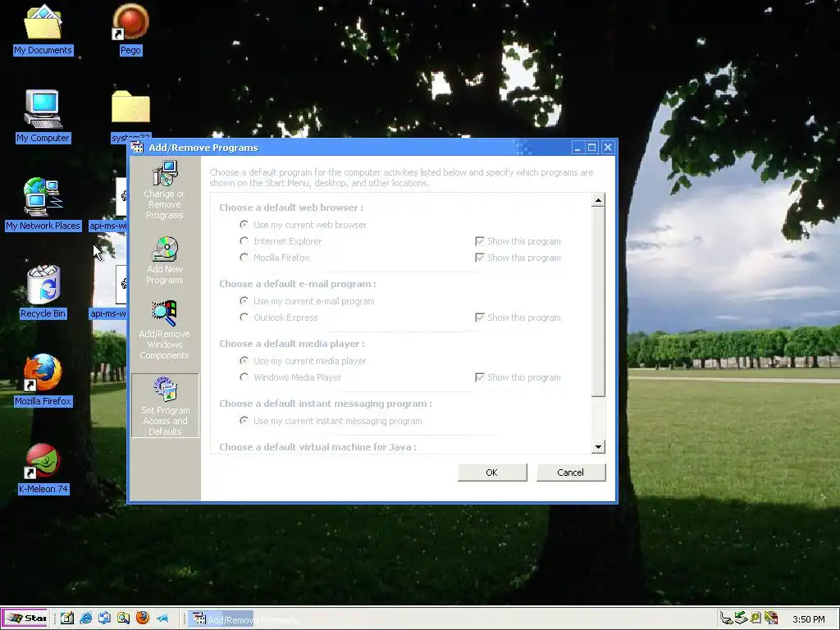Select the Pego desktop shortcut
Image resolution: width=840 pixels, height=630 pixels.
point(130,30)
